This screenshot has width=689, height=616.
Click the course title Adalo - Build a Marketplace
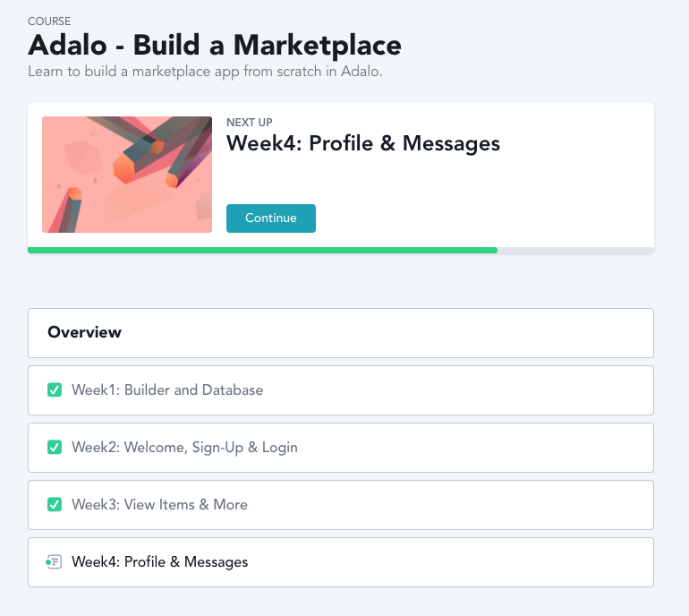coord(215,44)
